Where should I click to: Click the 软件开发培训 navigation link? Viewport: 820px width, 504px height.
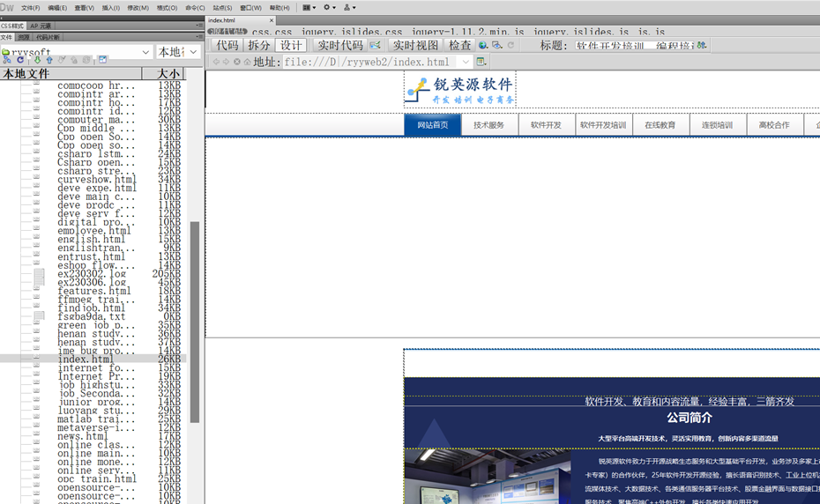click(x=603, y=125)
